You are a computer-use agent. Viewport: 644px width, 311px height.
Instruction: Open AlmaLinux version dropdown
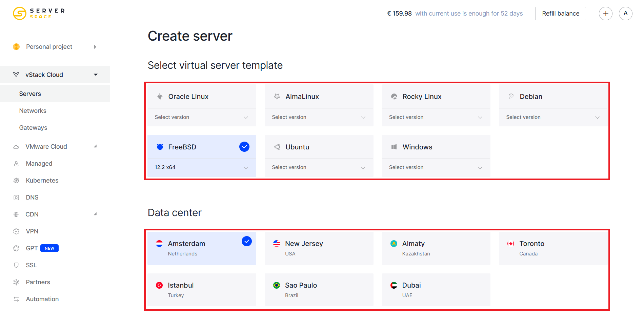click(319, 117)
